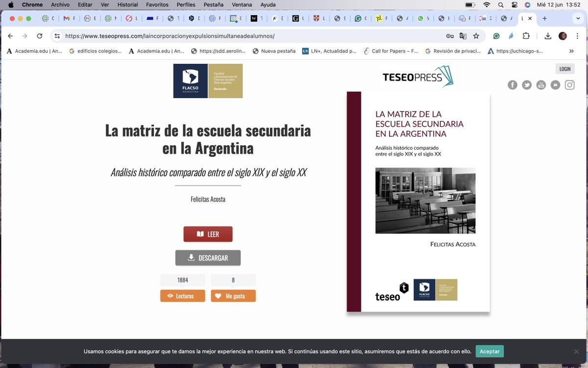Viewport: 588px width, 368px height.
Task: Open a new tab with the plus button
Action: 544,19
